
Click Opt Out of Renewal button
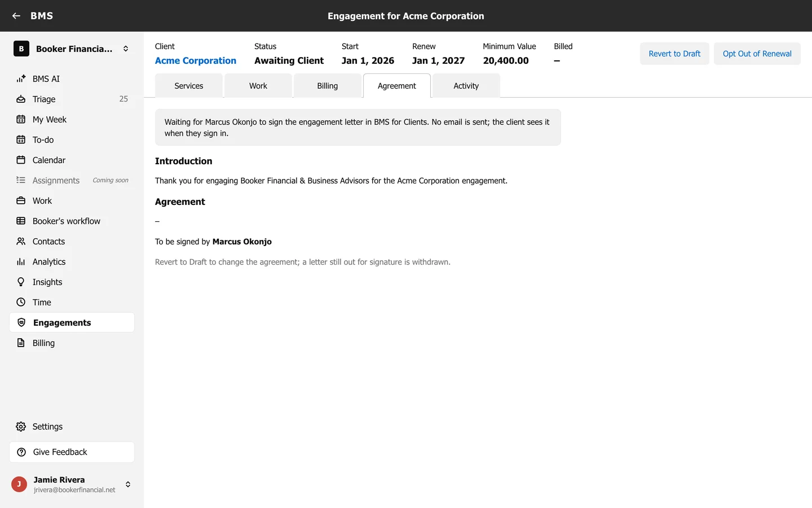tap(757, 54)
